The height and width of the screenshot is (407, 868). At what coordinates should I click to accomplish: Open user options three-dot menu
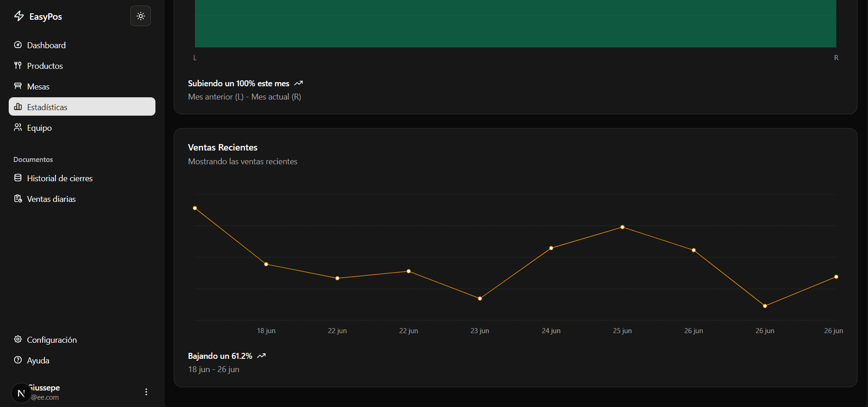[146, 392]
